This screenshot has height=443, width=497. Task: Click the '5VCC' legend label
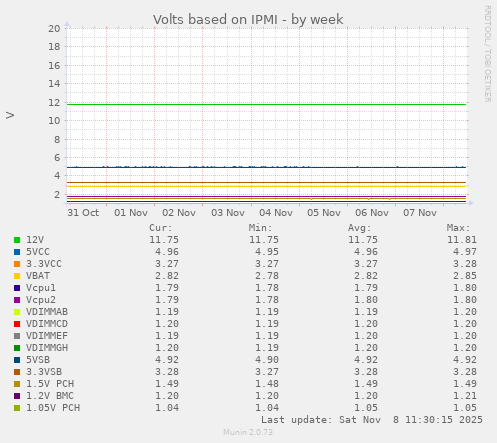pos(38,252)
